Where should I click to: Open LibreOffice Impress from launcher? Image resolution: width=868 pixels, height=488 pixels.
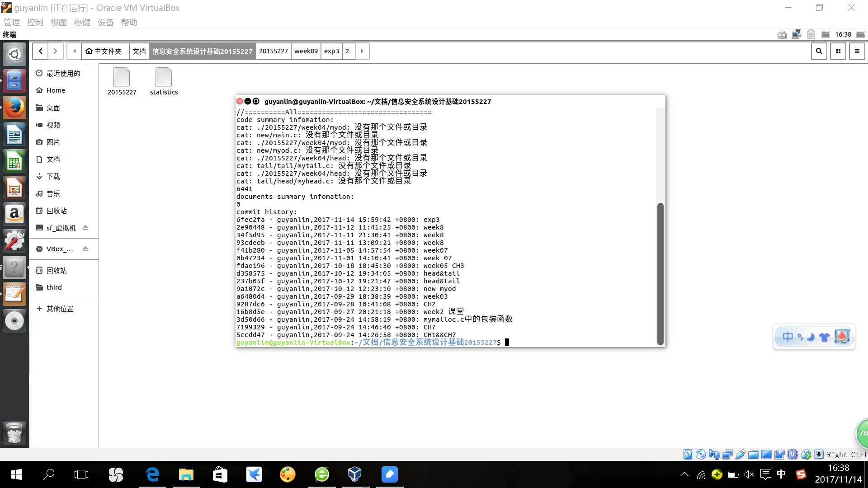tap(14, 188)
